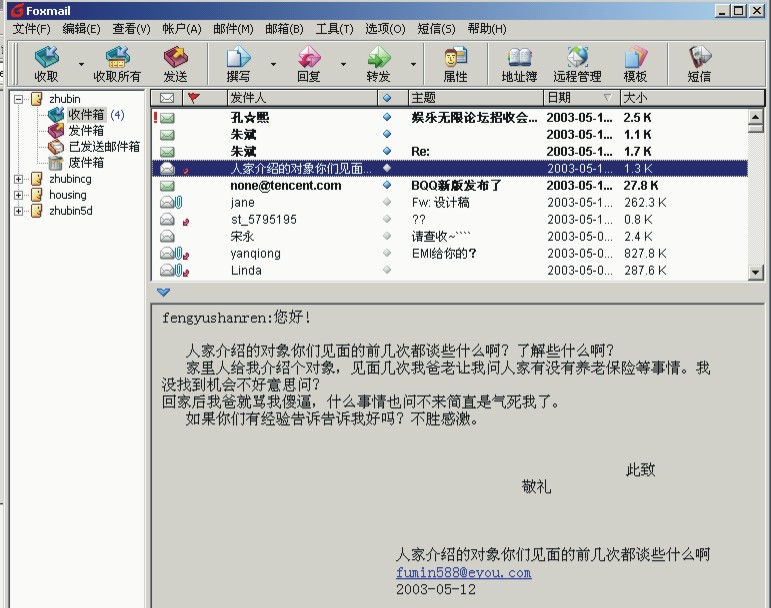The height and width of the screenshot is (608, 771).
Task: Click message list scrollbar up arrow
Action: (x=755, y=116)
